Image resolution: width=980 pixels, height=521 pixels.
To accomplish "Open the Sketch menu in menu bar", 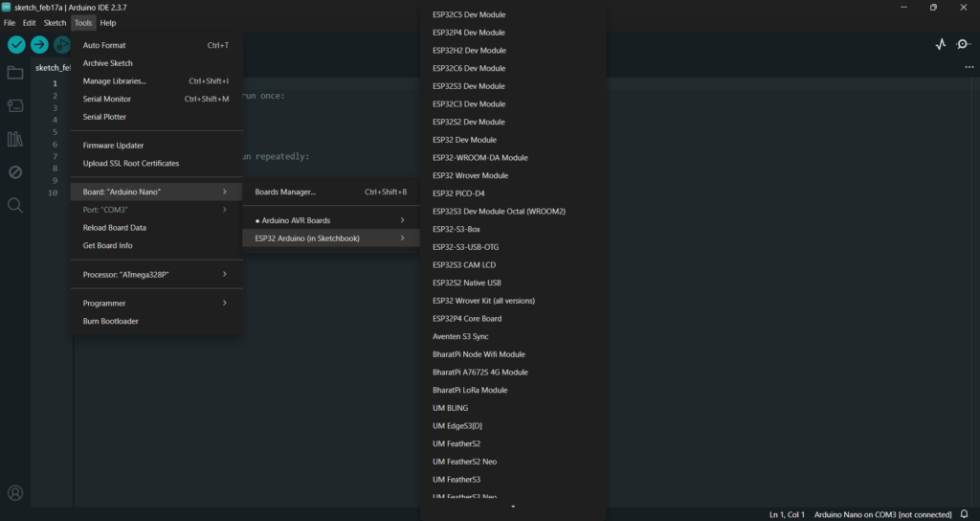I will click(x=56, y=22).
